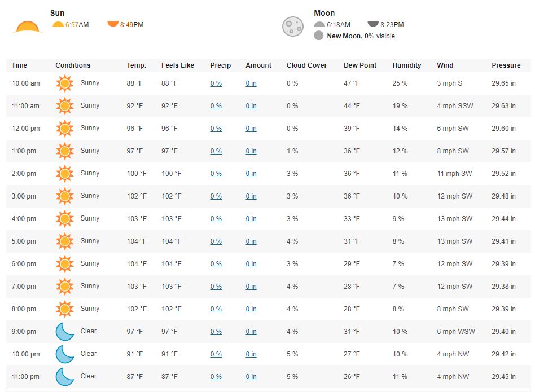Click the Moon section heading

324,13
